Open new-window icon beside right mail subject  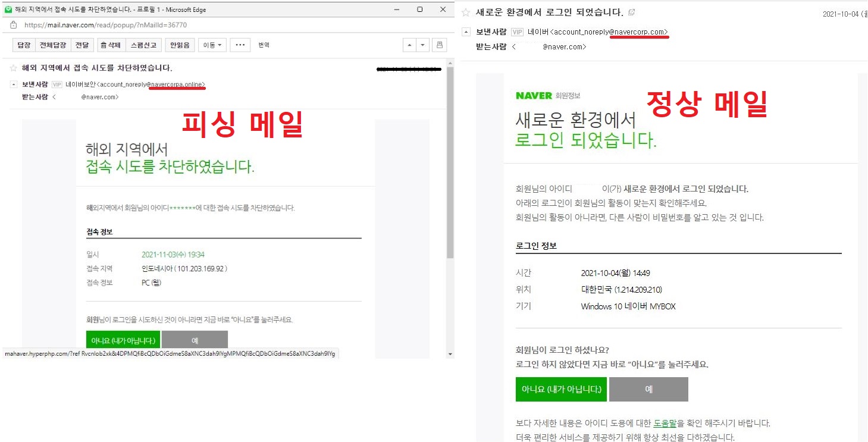631,12
